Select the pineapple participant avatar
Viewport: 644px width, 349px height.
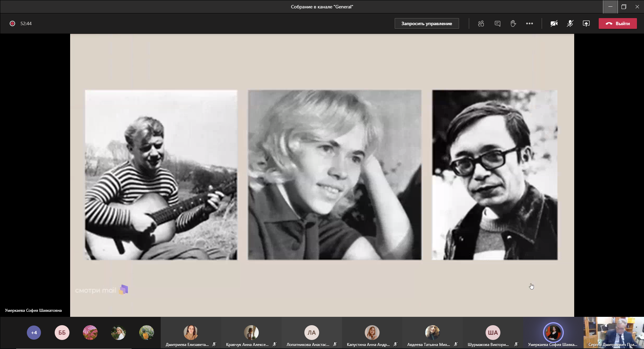point(147,333)
